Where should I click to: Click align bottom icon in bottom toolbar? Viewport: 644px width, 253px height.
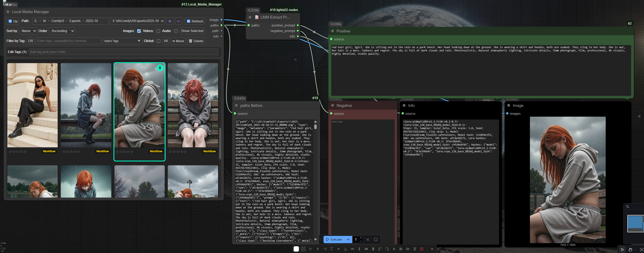tap(346, 249)
